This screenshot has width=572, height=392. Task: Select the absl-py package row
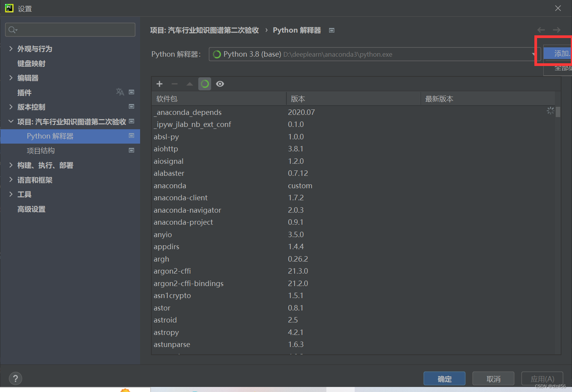coord(354,137)
